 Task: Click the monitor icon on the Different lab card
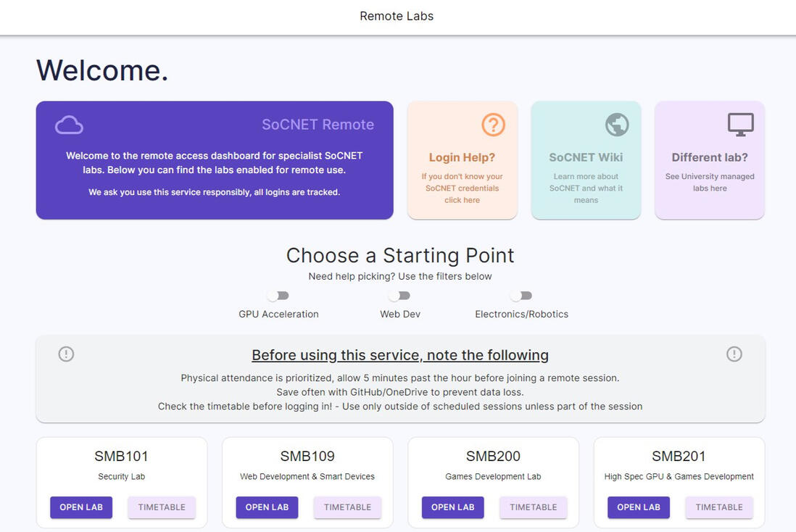[740, 123]
